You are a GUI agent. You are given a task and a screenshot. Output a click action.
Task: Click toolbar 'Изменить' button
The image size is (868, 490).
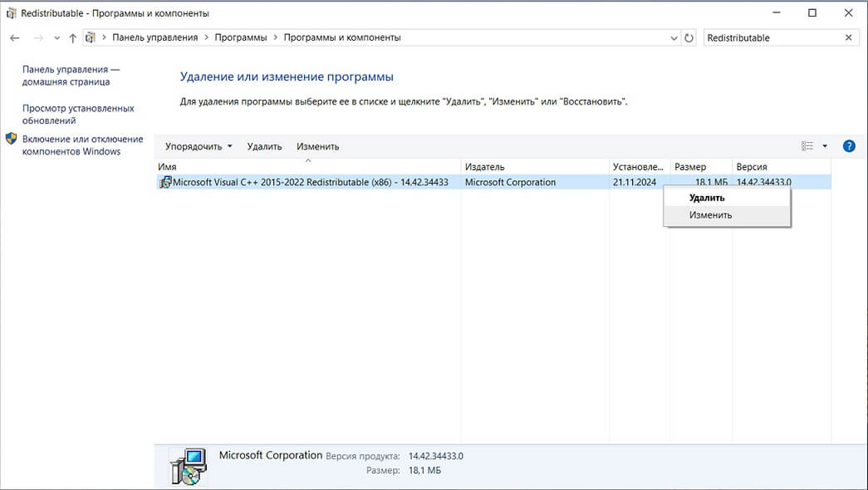coord(318,147)
